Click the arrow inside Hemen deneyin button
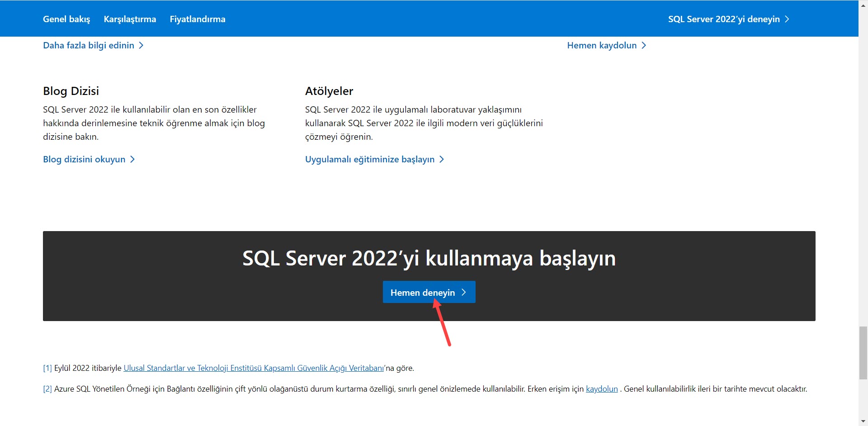The height and width of the screenshot is (426, 868). [x=464, y=292]
